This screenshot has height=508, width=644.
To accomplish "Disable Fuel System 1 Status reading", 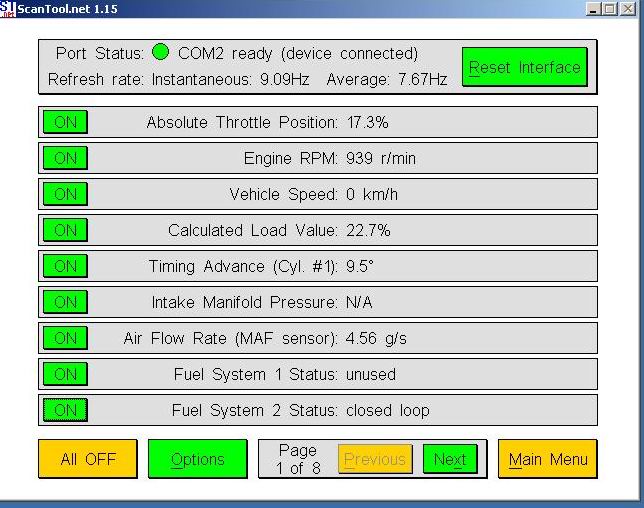I will click(65, 374).
